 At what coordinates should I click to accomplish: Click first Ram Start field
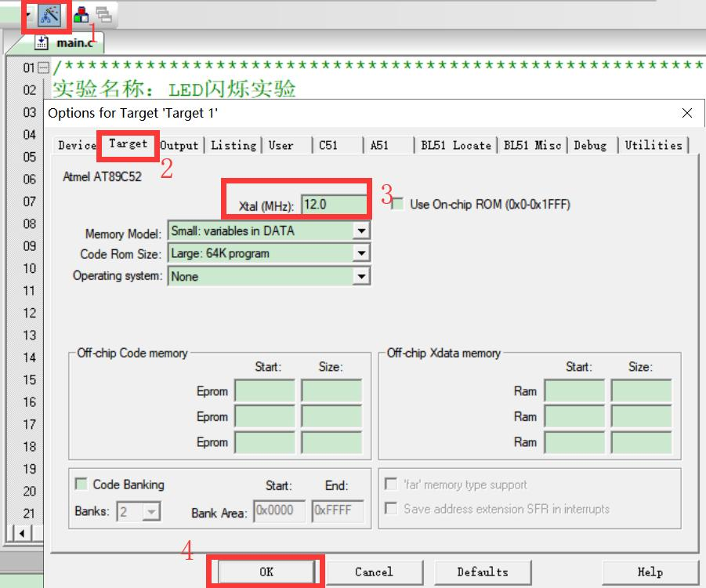point(574,390)
